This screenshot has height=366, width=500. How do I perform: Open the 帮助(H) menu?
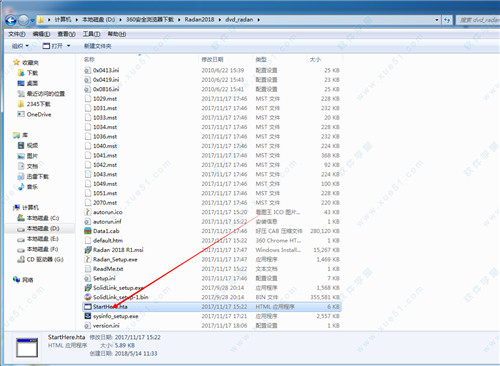117,34
